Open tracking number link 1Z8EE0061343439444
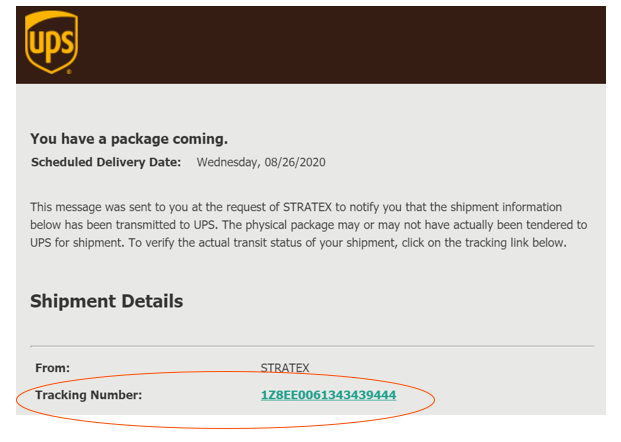This screenshot has height=442, width=621. click(x=328, y=395)
